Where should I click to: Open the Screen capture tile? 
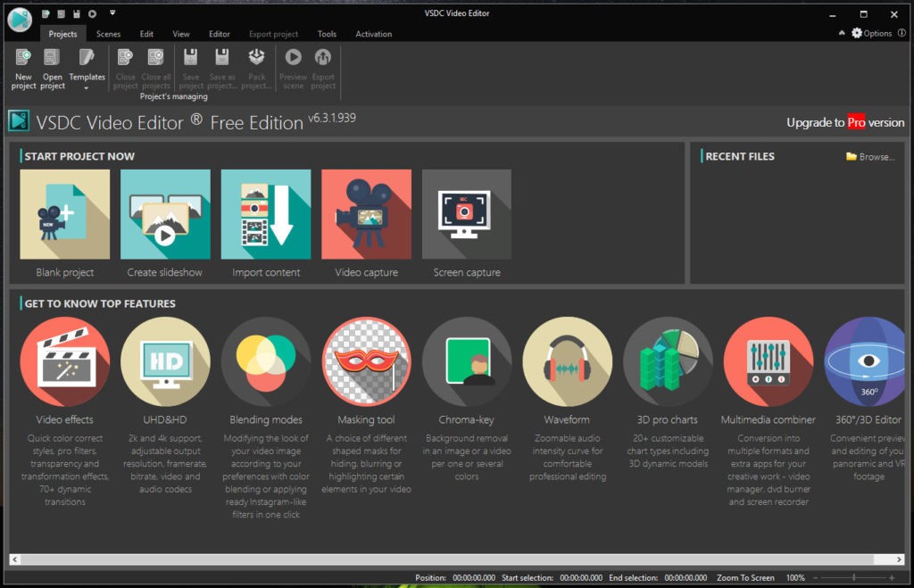(x=466, y=214)
